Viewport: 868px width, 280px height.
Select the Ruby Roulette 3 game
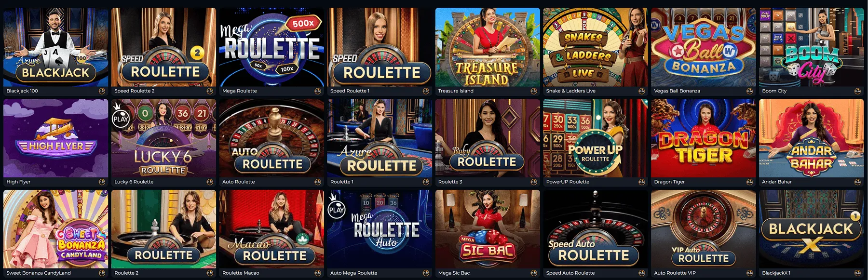tap(488, 138)
